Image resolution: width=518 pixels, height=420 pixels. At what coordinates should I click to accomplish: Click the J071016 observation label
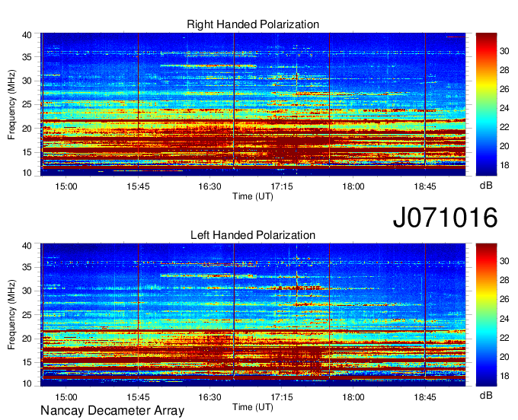pyautogui.click(x=445, y=217)
